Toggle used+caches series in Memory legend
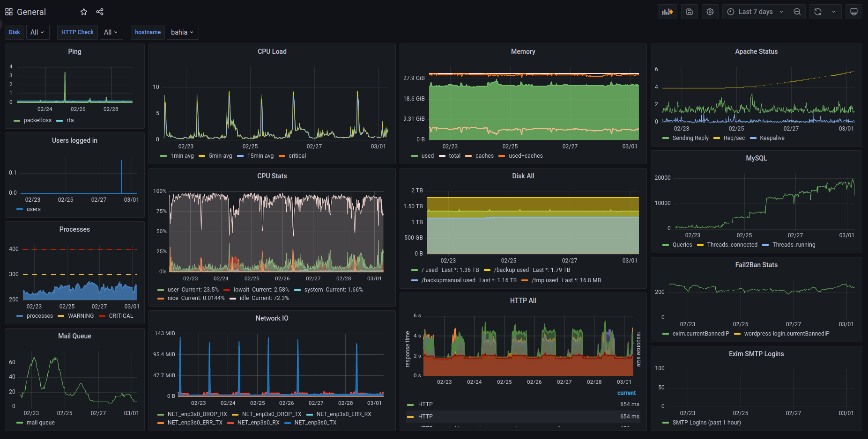868x439 pixels. (x=526, y=156)
